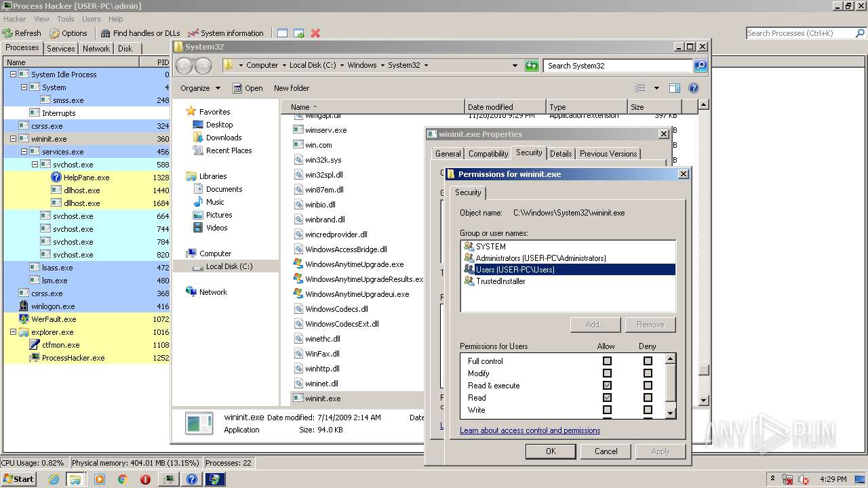This screenshot has width=868, height=488.
Task: Toggle Allow for Read & execute
Action: (607, 386)
